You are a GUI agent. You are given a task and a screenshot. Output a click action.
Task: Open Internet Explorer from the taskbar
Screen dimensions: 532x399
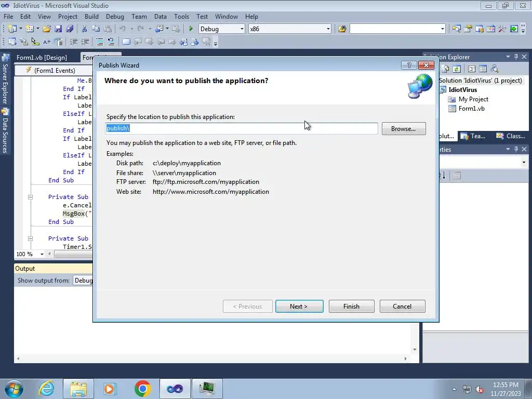(46, 389)
